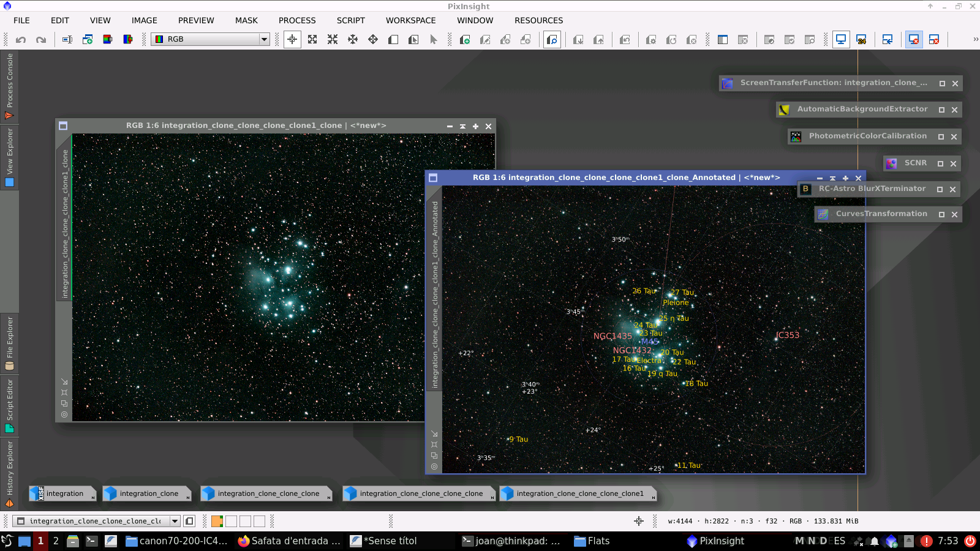Open the CurvesTransformation process icon
The width and height of the screenshot is (980, 551).
(881, 214)
